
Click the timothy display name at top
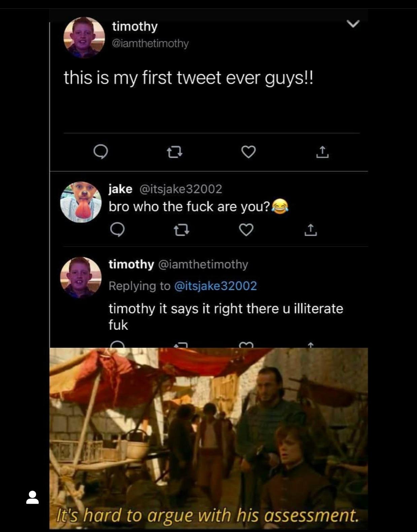135,26
